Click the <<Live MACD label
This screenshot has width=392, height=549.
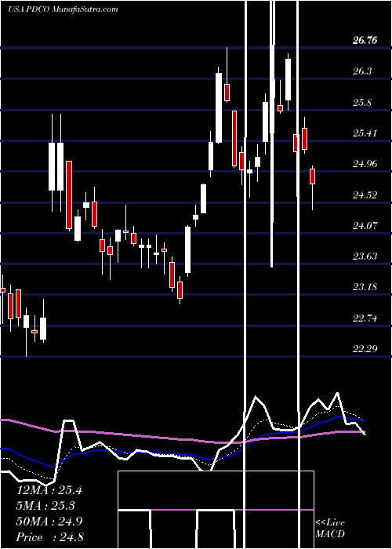[x=330, y=529]
